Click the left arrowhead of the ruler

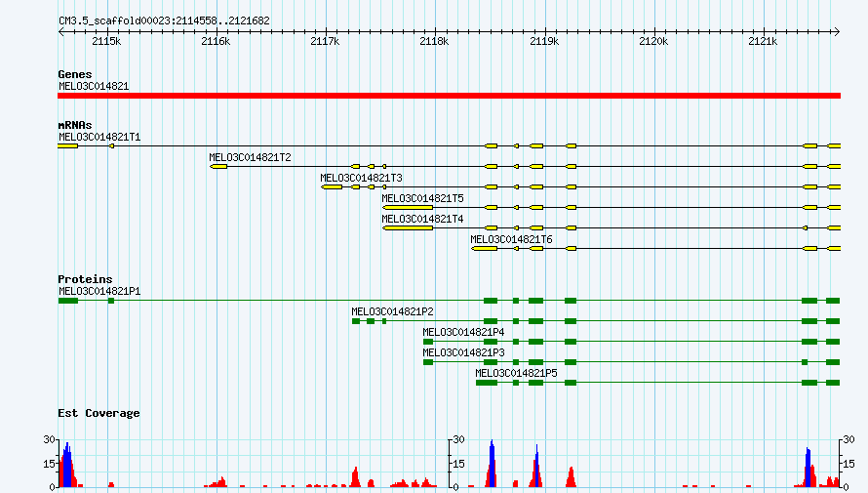[x=60, y=31]
